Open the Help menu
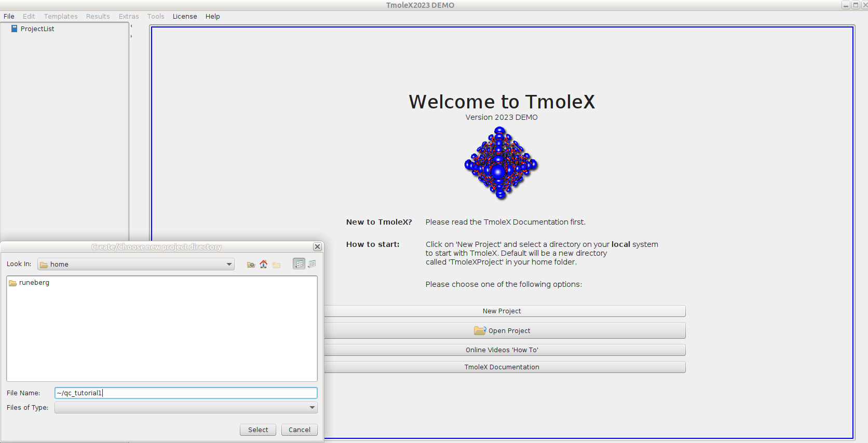The width and height of the screenshot is (868, 443). pyautogui.click(x=213, y=17)
